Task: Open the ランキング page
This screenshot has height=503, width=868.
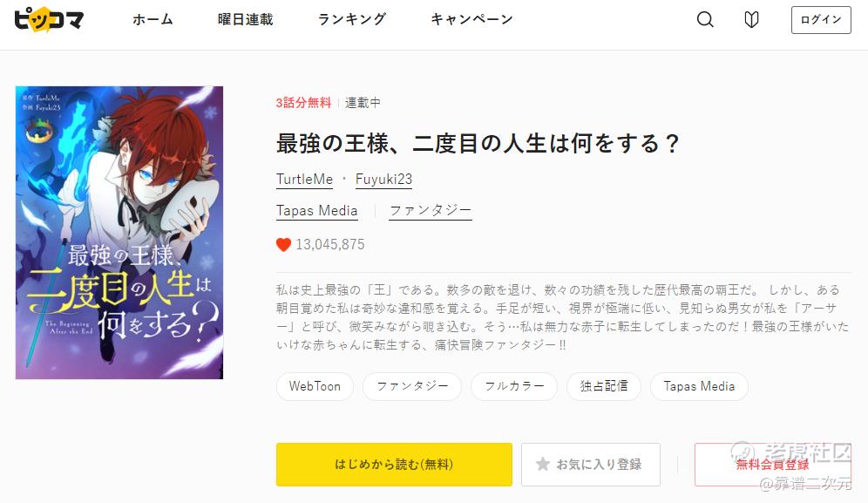Action: click(x=352, y=19)
